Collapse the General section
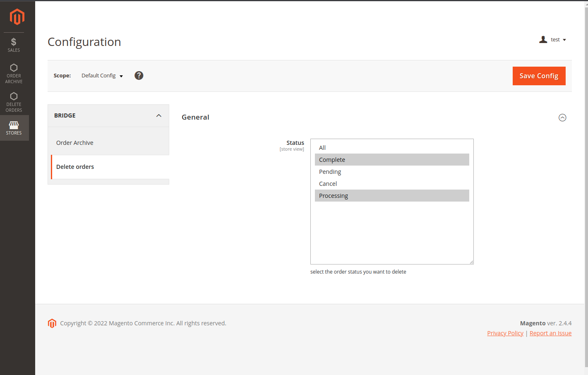The height and width of the screenshot is (375, 588). pos(562,118)
